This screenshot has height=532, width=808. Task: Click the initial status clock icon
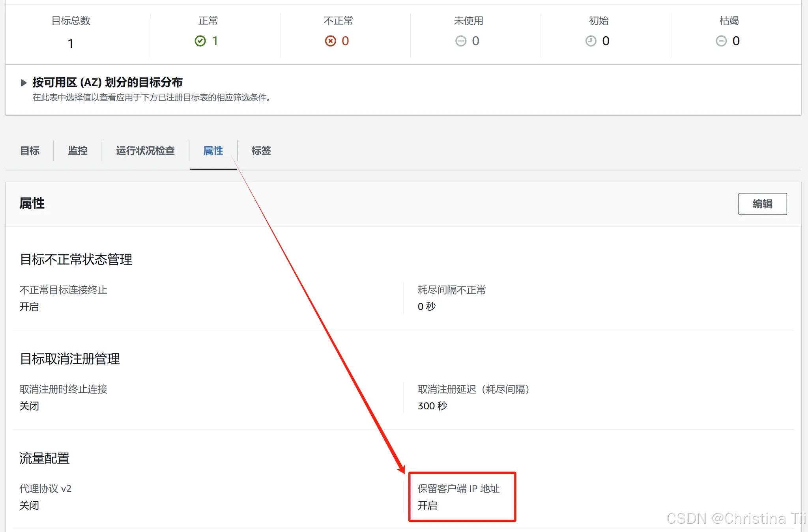pos(591,41)
